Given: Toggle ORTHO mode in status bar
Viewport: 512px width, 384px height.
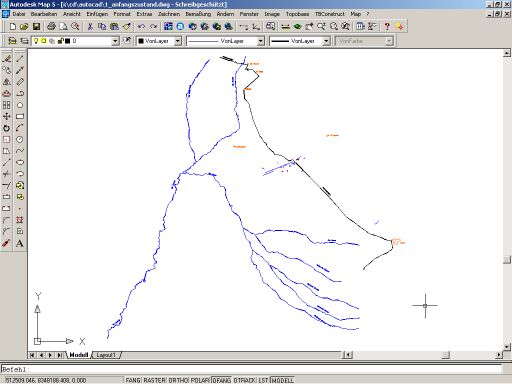Looking at the screenshot, I should click(178, 380).
